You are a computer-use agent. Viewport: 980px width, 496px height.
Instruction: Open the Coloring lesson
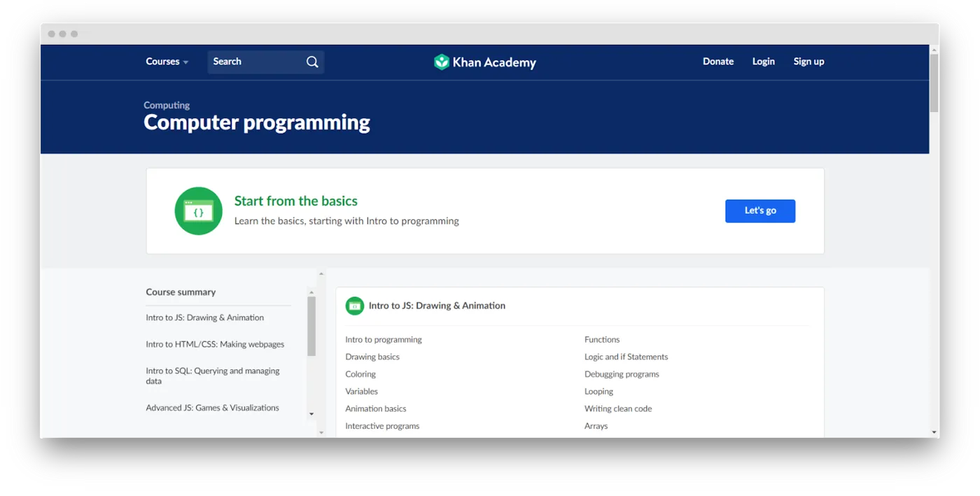click(360, 374)
